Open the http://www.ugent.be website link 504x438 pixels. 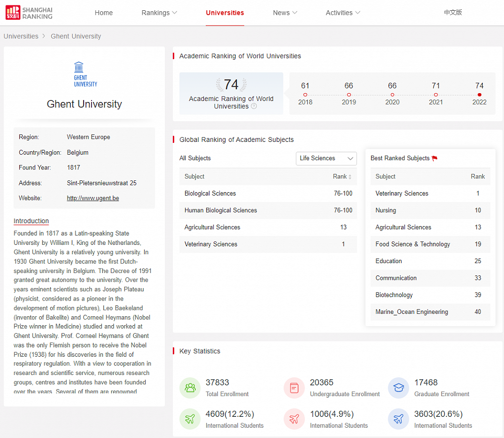93,198
